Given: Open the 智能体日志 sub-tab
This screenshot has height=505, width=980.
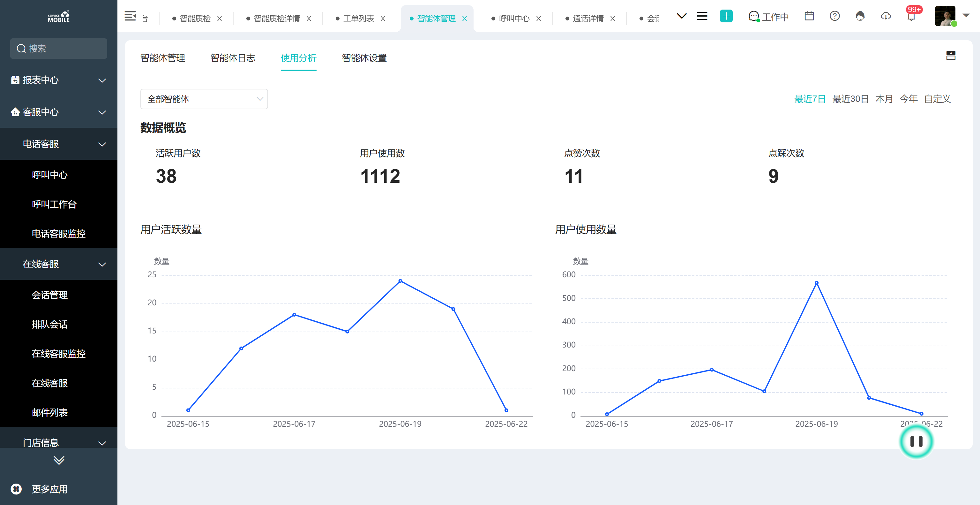Looking at the screenshot, I should point(233,58).
